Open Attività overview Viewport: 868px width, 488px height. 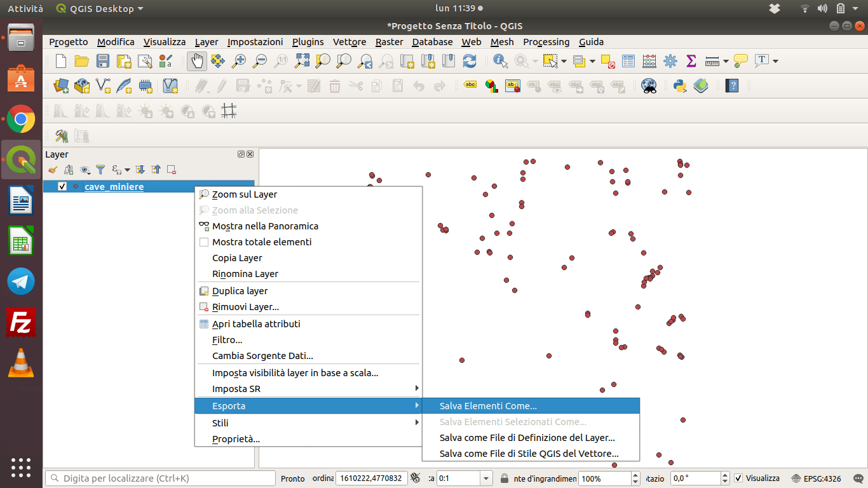(x=25, y=8)
